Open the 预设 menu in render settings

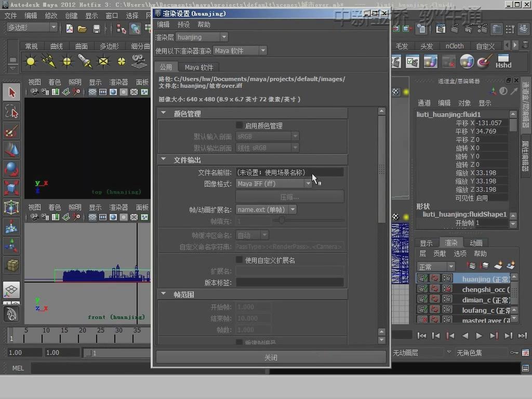[x=183, y=24]
